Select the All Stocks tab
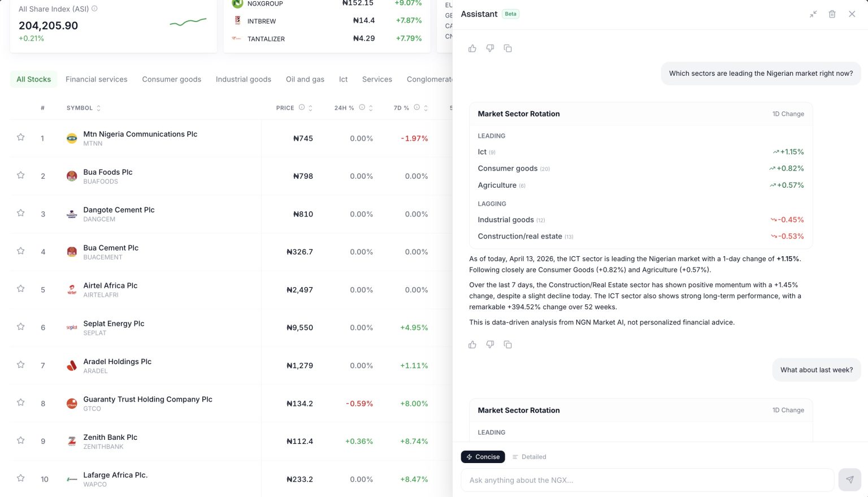This screenshot has width=868, height=497. click(34, 79)
